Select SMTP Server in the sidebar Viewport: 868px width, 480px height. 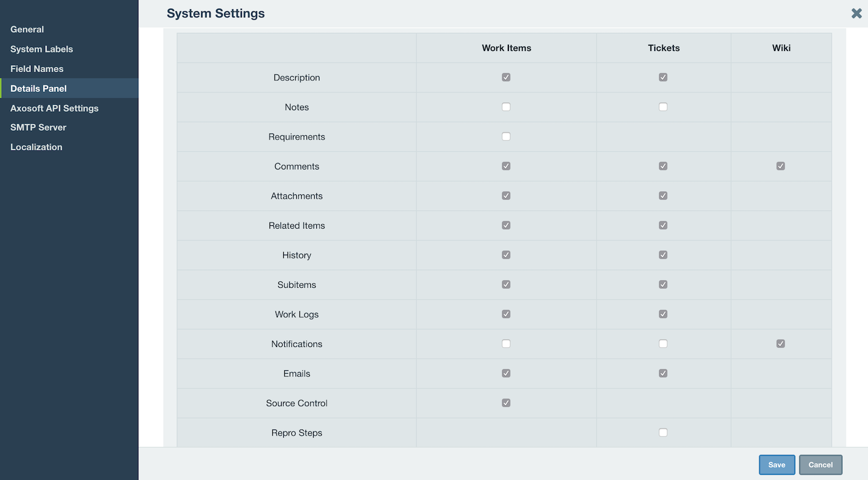(x=38, y=127)
